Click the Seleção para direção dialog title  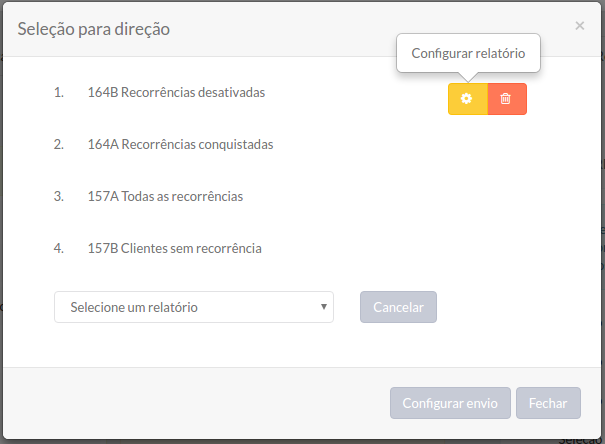[94, 29]
